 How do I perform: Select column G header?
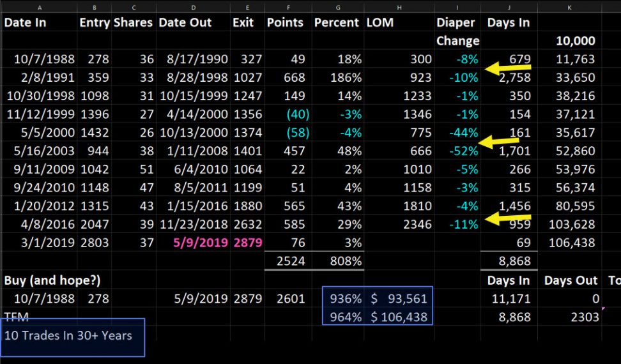tap(338, 7)
